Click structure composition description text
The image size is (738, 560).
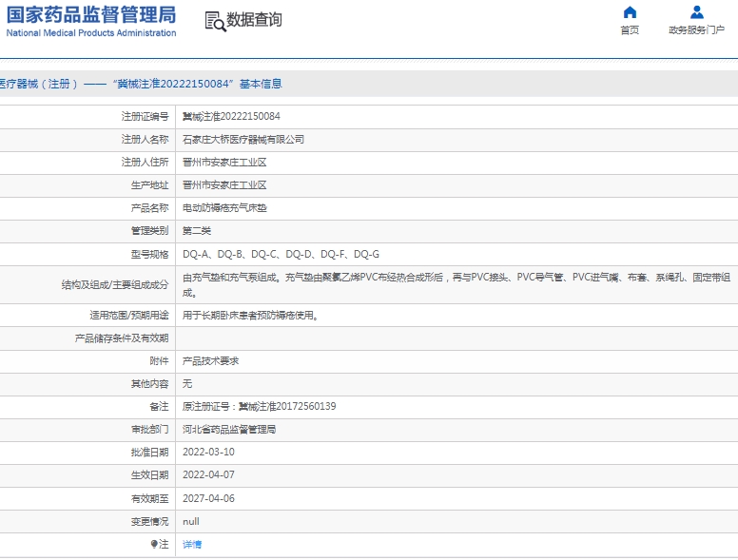(456, 284)
